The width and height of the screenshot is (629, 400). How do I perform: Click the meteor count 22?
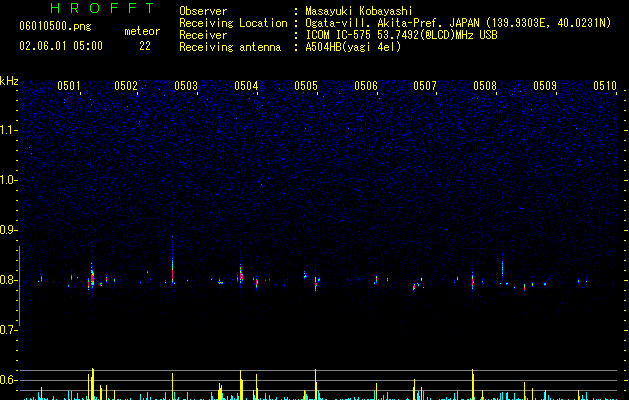click(145, 46)
